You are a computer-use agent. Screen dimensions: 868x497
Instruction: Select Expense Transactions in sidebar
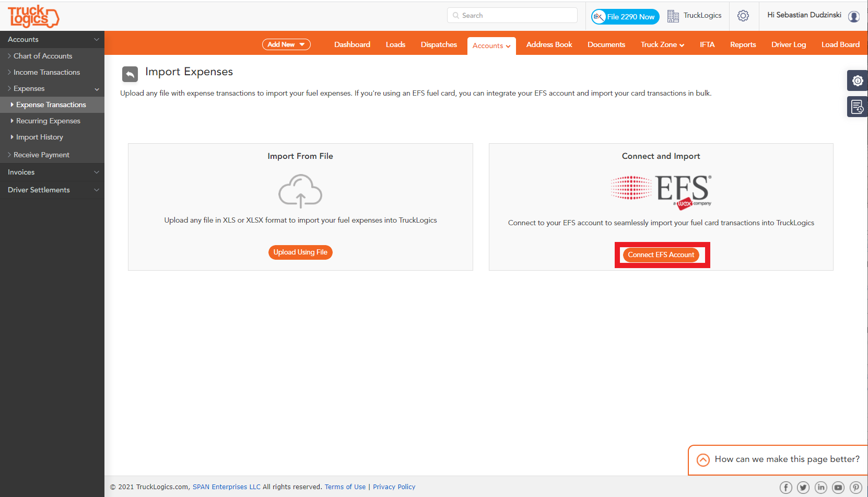(x=52, y=105)
